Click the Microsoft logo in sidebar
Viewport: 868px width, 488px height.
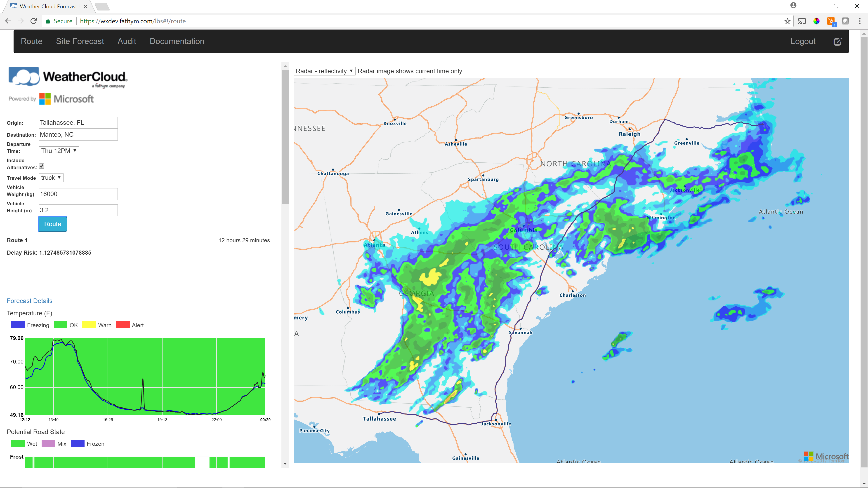66,99
